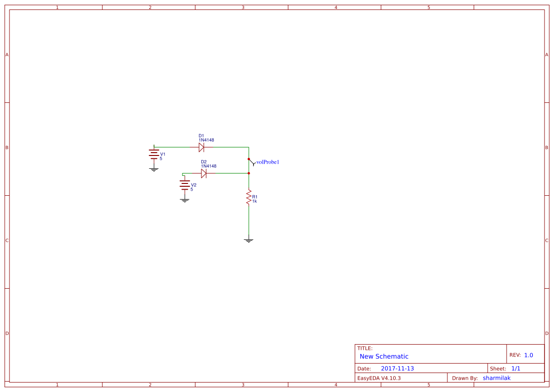Click the ground symbol below V2
The image size is (554, 392).
[x=184, y=199]
